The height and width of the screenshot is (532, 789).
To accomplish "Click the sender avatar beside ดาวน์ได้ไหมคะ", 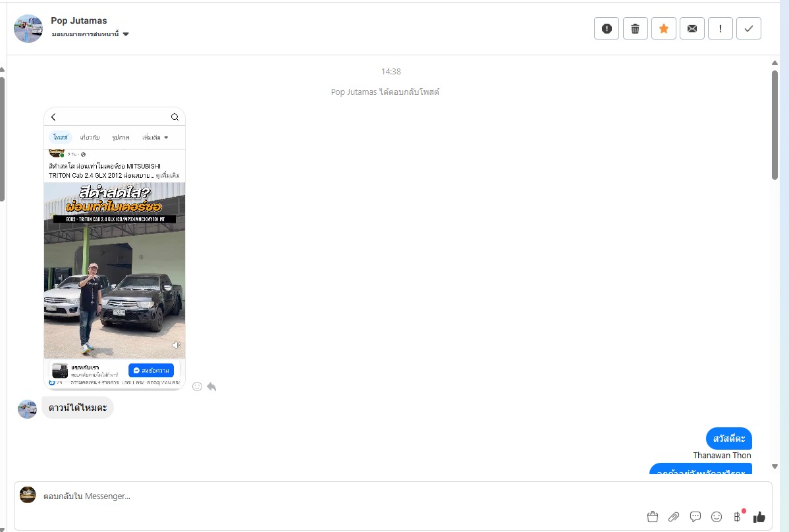I will [x=27, y=409].
